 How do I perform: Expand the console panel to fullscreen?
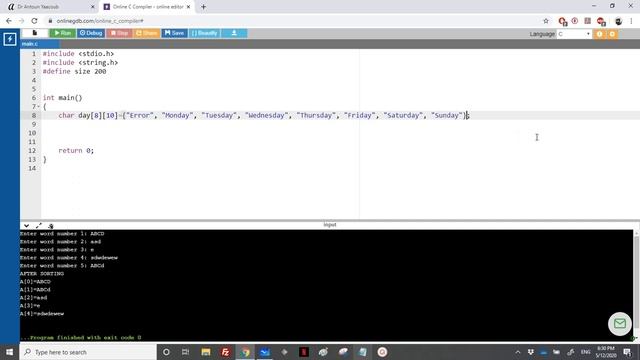click(38, 225)
